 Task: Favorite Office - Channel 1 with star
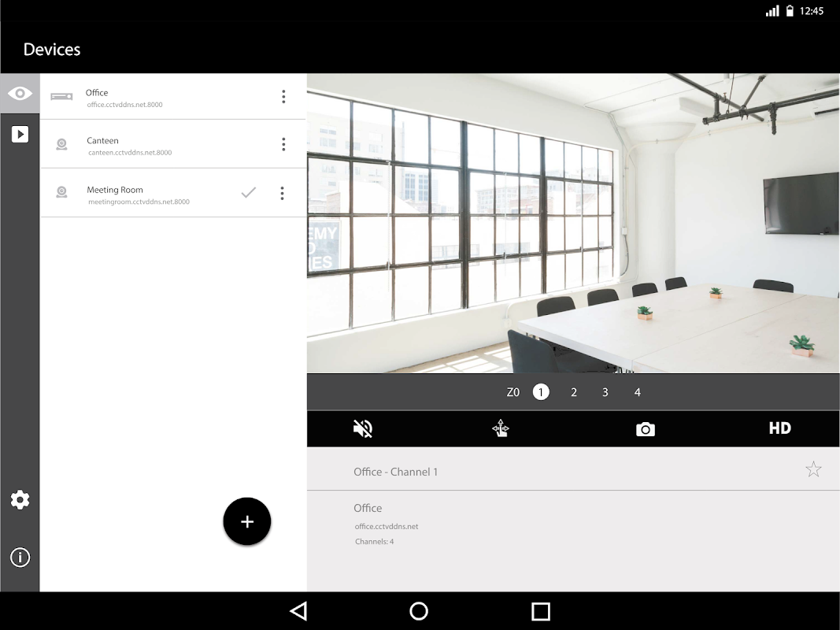813,469
